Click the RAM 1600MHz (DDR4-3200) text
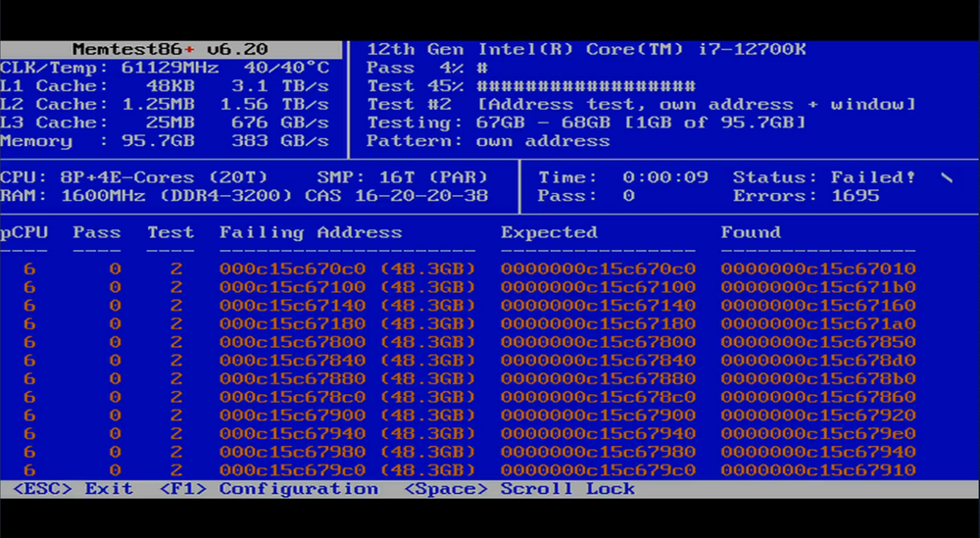The width and height of the screenshot is (980, 538). coord(146,196)
